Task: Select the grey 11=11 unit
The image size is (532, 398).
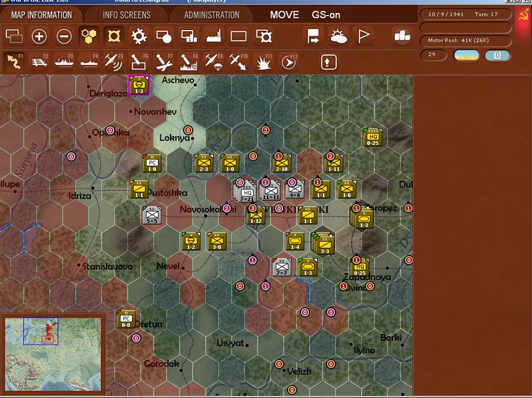Action: pos(270,190)
